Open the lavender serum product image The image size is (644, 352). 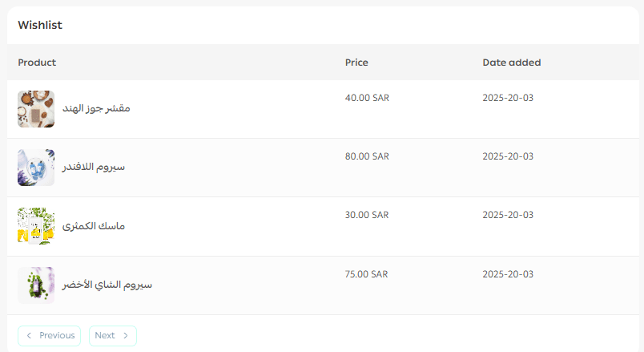[x=36, y=168]
